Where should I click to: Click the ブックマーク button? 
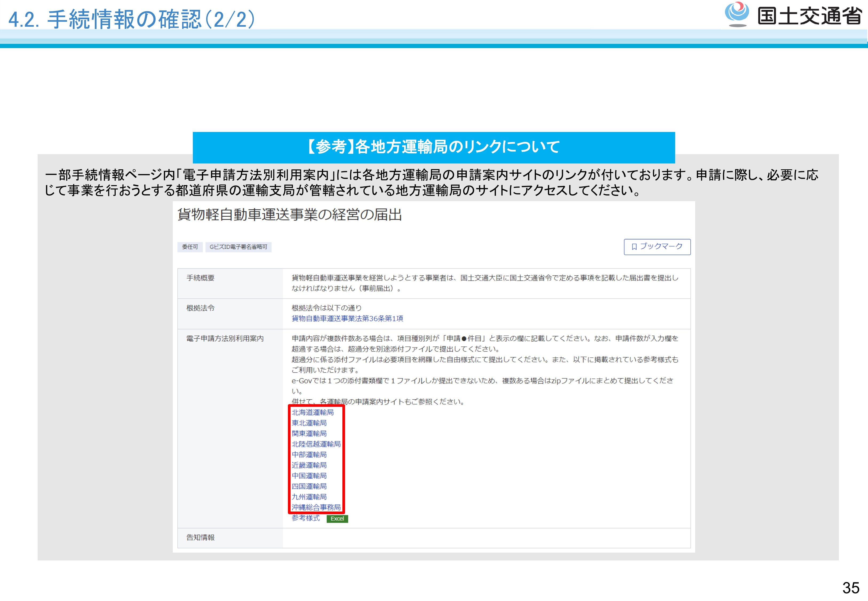pyautogui.click(x=657, y=247)
